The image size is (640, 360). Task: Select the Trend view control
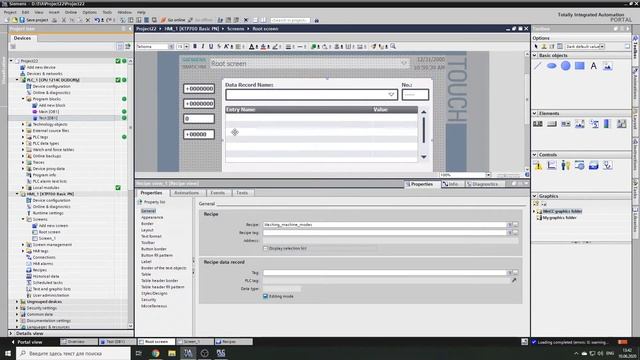click(x=551, y=165)
